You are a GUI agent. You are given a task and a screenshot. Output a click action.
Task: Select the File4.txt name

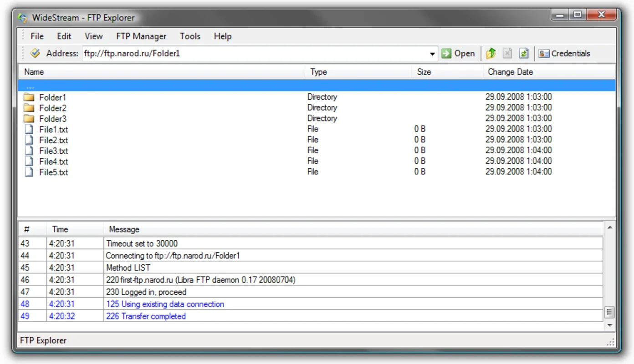tap(53, 162)
